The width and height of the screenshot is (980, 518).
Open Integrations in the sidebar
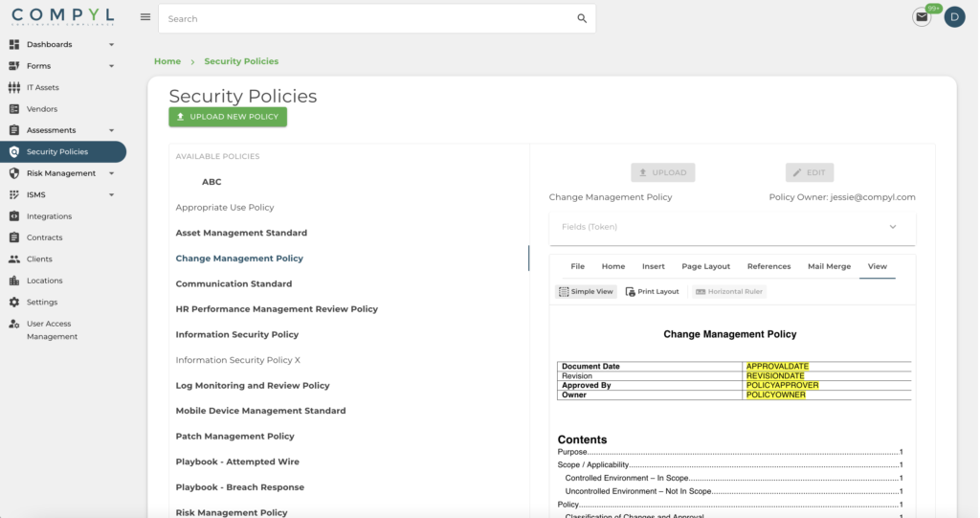[49, 216]
